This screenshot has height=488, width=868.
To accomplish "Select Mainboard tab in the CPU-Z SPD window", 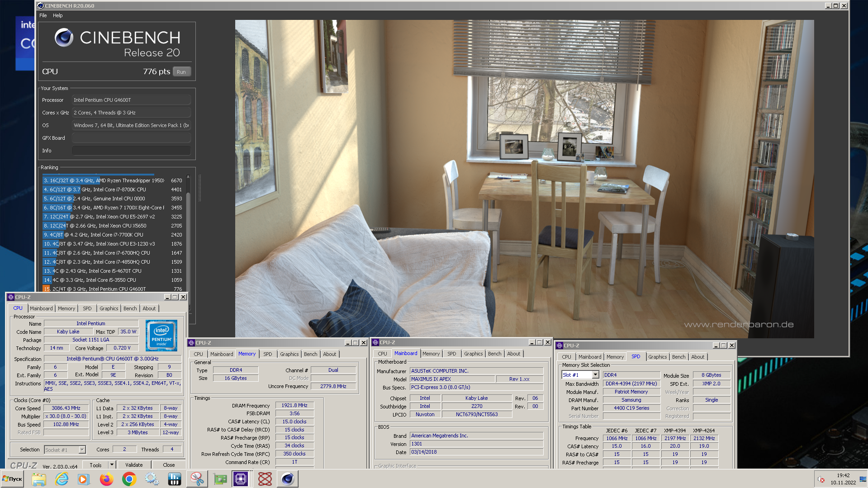I will click(590, 357).
